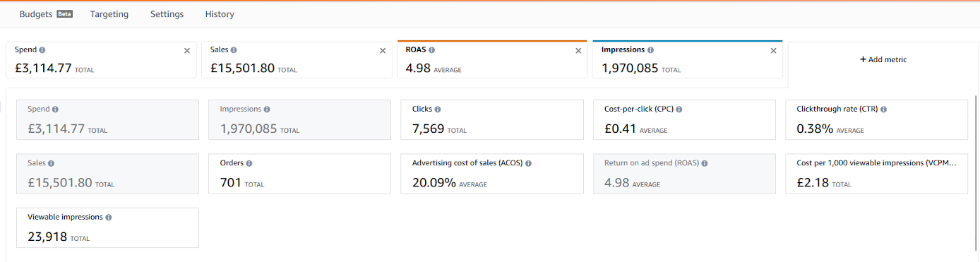This screenshot has width=980, height=262.
Task: Remove the ROAS metric from top bar
Action: click(578, 51)
